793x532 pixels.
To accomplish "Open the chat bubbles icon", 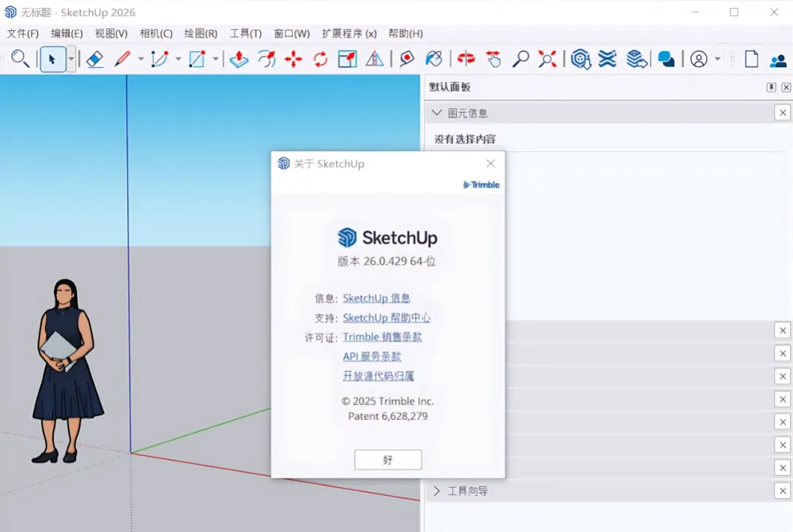I will coord(666,59).
